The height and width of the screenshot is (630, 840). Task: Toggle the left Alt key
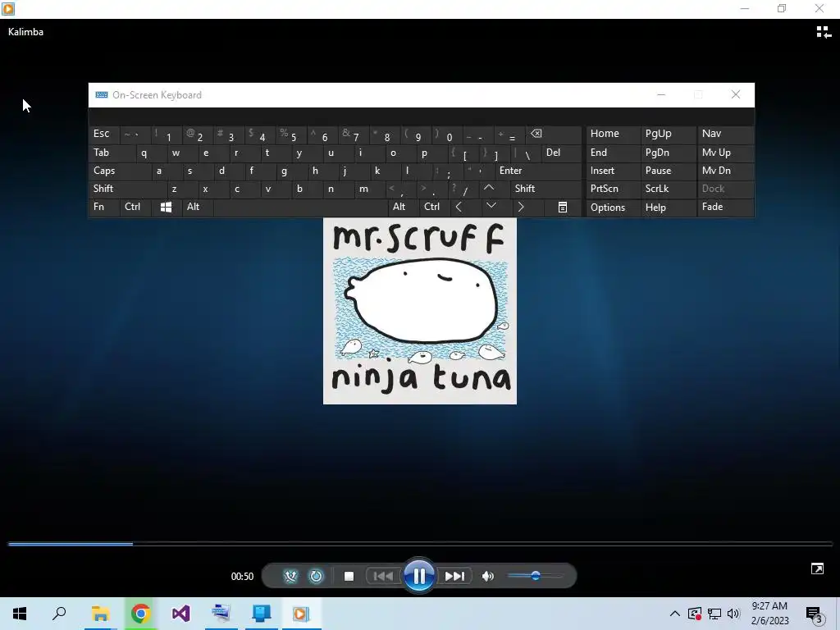(197, 207)
